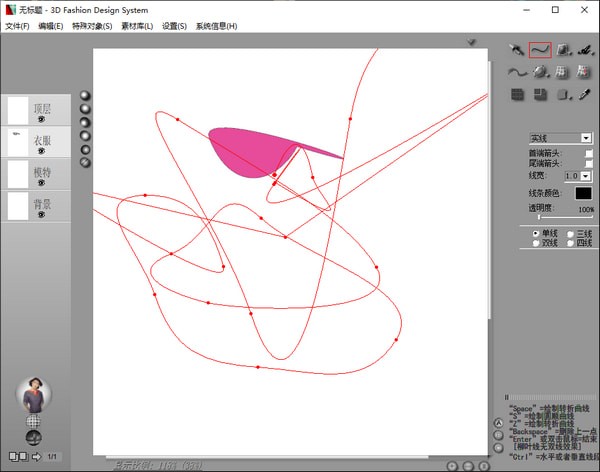The width and height of the screenshot is (600, 472).
Task: Open the 素材库(L) menu
Action: (x=136, y=25)
